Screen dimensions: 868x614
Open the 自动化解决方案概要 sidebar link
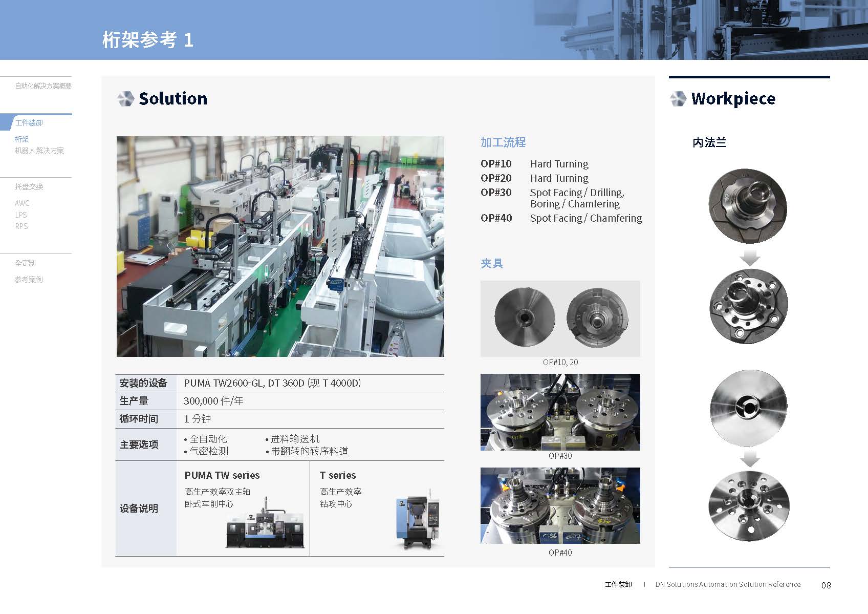(44, 86)
